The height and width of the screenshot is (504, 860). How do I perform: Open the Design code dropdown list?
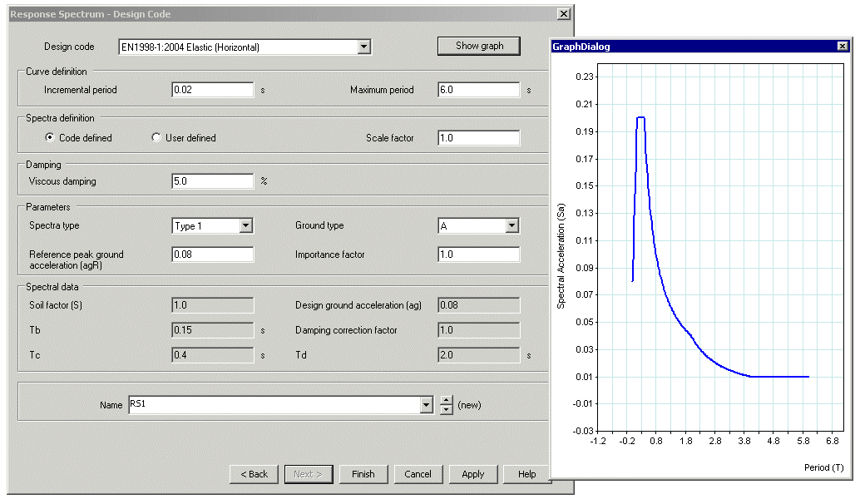tap(364, 46)
